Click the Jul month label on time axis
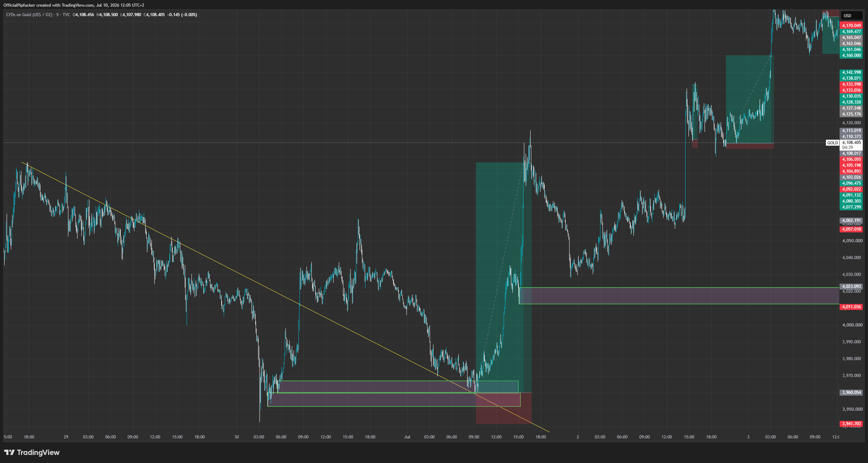This screenshot has height=463, width=868. [x=407, y=437]
